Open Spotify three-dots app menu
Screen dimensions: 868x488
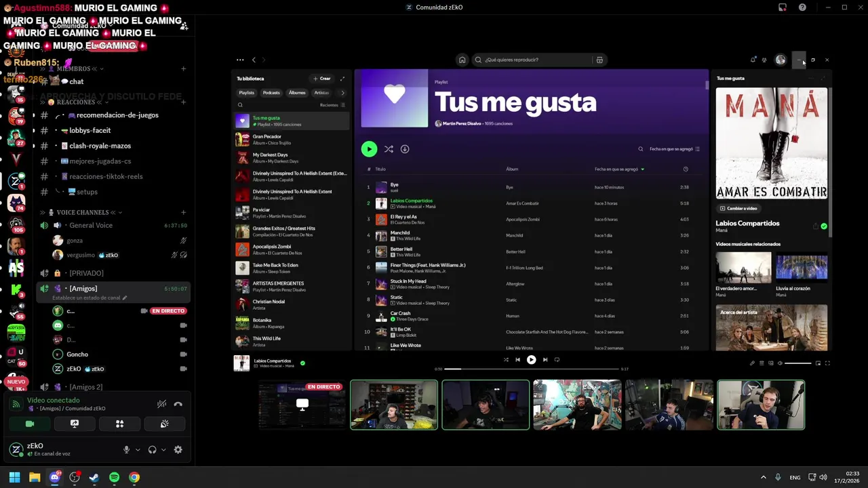[240, 60]
